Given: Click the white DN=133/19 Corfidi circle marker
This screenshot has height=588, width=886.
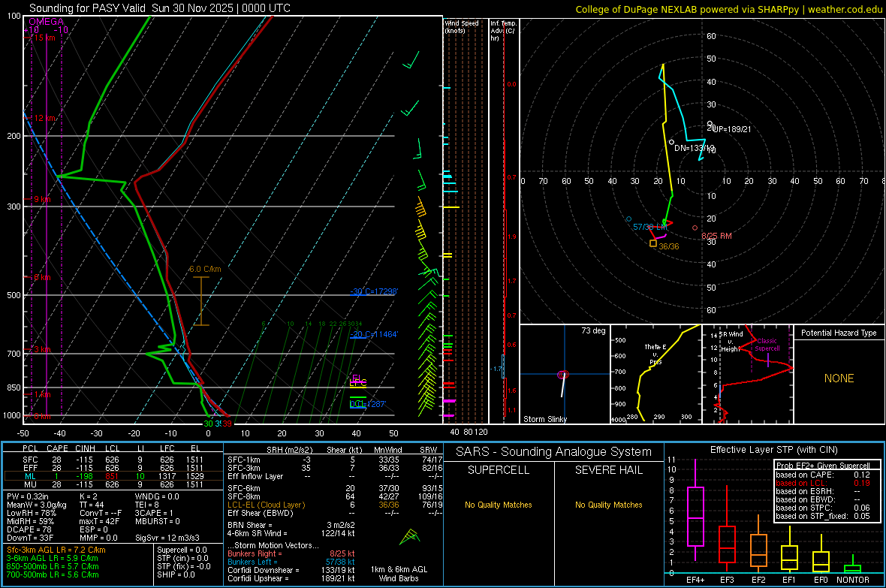Looking at the screenshot, I should tap(671, 142).
